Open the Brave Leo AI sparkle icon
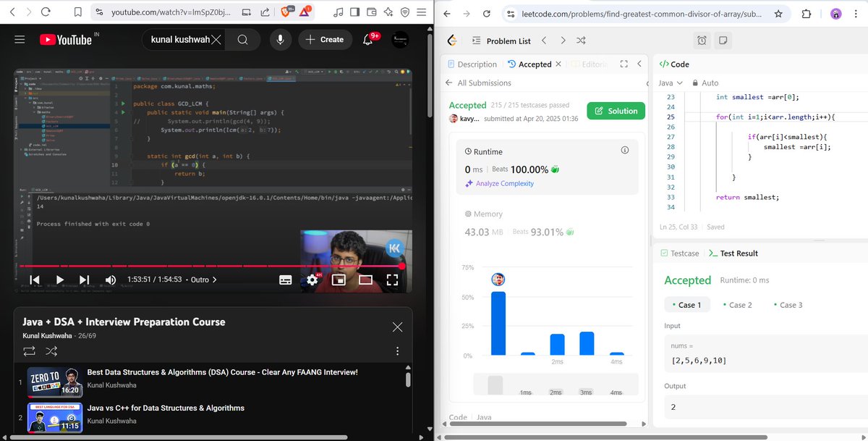 coord(388,12)
